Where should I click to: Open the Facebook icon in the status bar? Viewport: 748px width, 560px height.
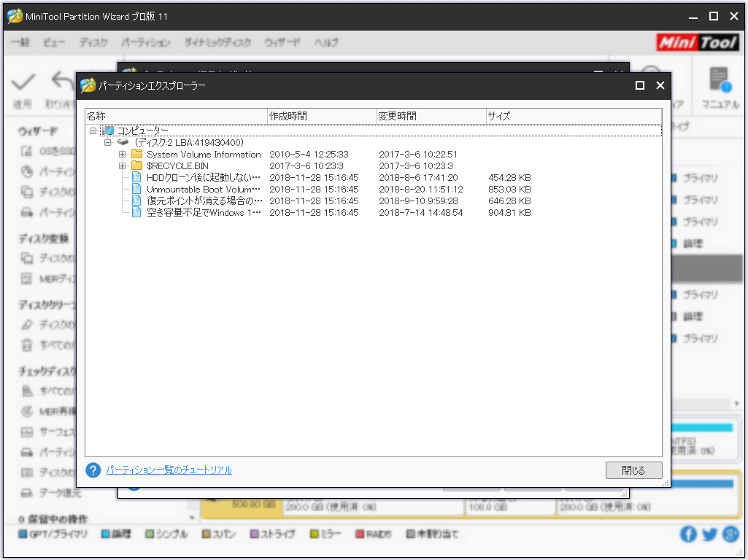coord(688,534)
